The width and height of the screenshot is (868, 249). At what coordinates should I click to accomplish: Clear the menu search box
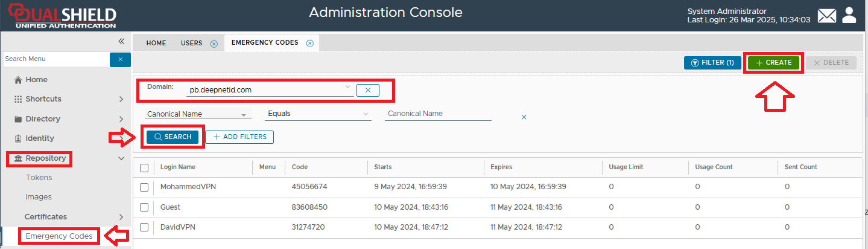(120, 59)
